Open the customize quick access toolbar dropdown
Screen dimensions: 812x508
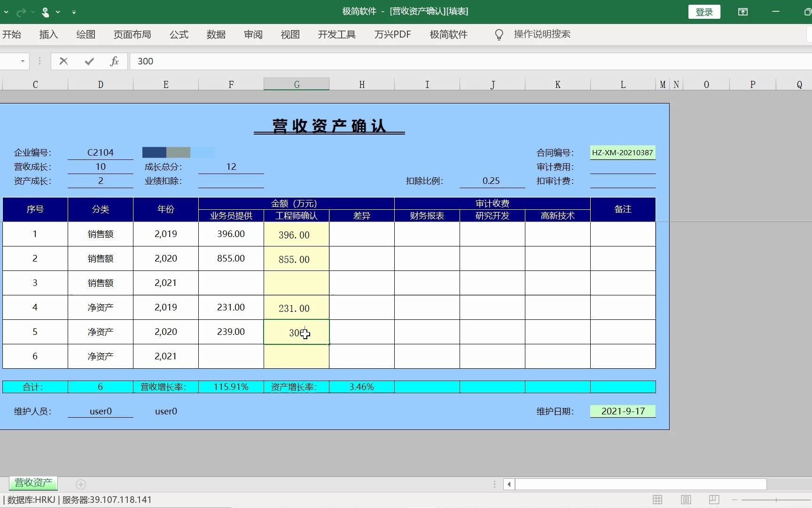pyautogui.click(x=74, y=12)
